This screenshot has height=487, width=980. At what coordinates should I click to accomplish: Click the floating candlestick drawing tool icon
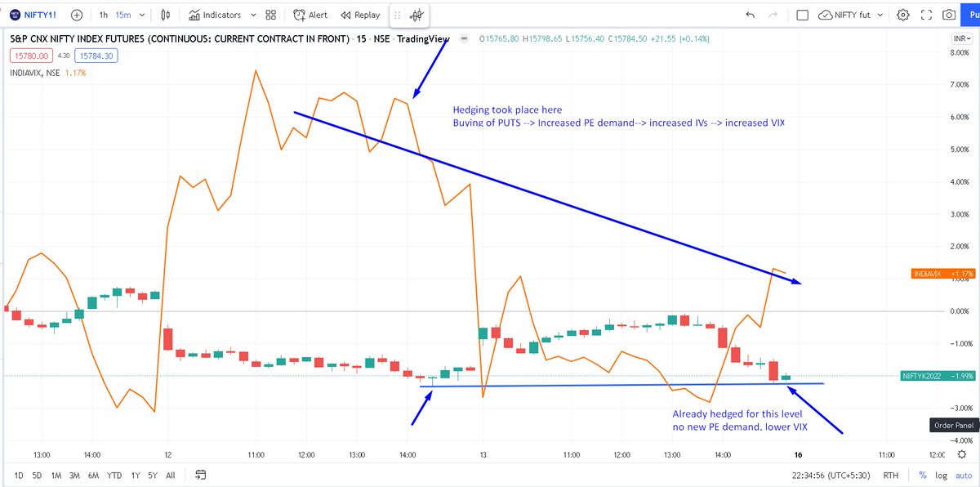(417, 15)
